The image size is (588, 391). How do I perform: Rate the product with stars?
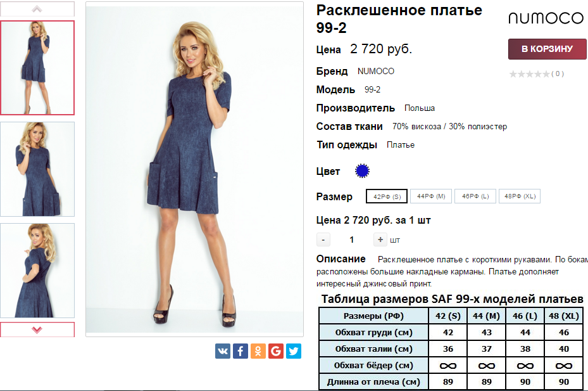[x=530, y=74]
